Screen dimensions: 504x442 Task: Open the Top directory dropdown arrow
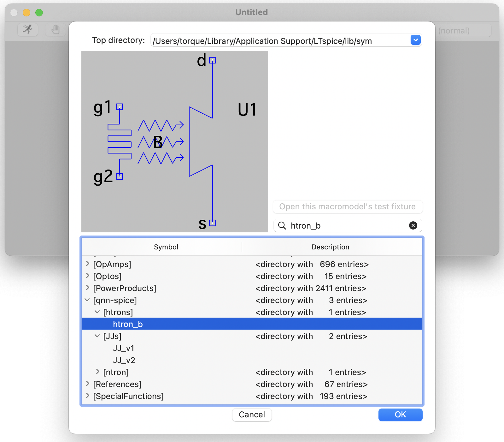click(x=415, y=40)
